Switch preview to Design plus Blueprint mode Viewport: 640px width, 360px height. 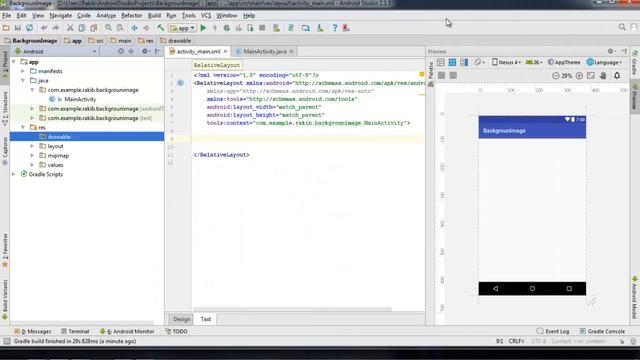464,62
